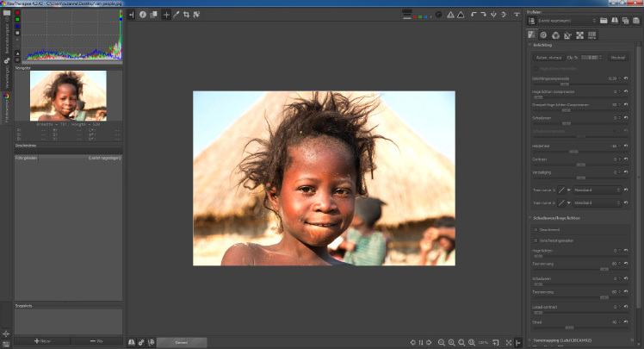Zoom out of the preview image
644x349 pixels.
442,342
